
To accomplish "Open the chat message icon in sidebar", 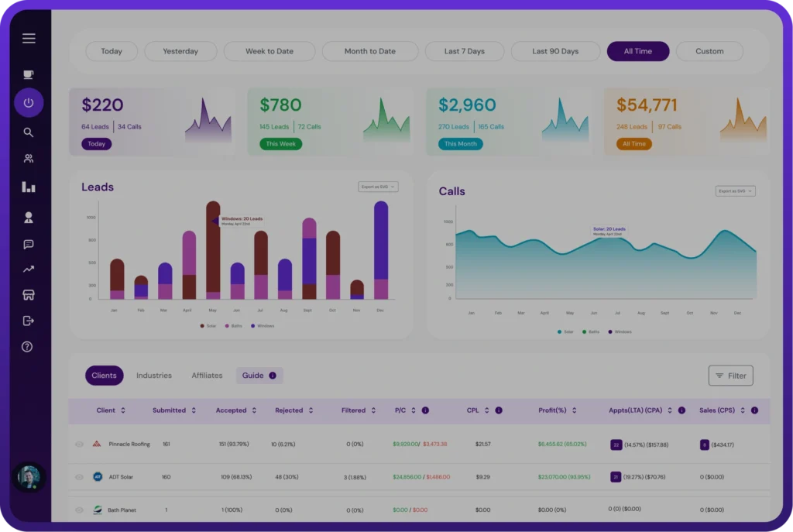I will click(x=29, y=244).
